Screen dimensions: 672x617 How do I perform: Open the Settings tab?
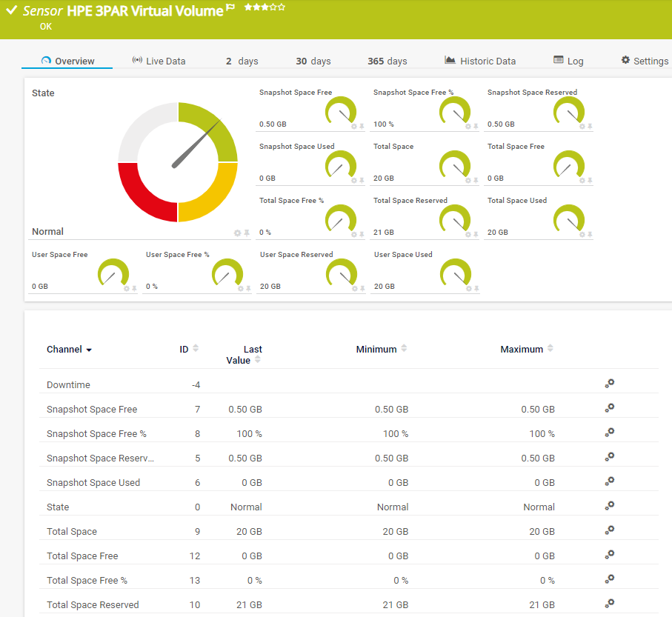(645, 61)
